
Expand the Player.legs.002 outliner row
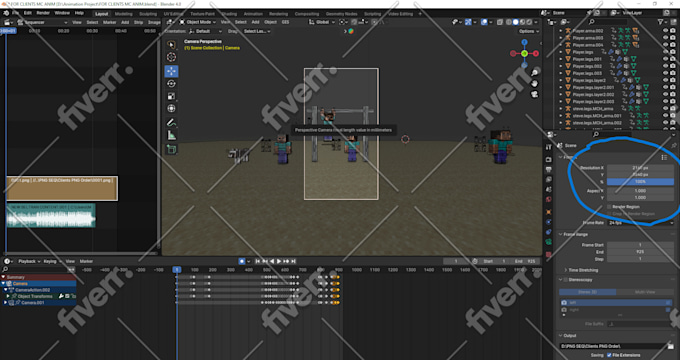pyautogui.click(x=560, y=66)
